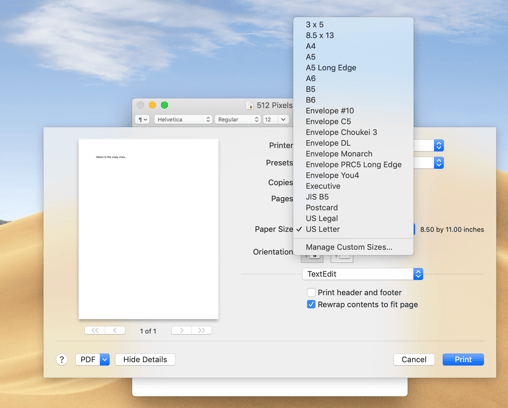Pick A5 Long Edge from the list

point(353,68)
